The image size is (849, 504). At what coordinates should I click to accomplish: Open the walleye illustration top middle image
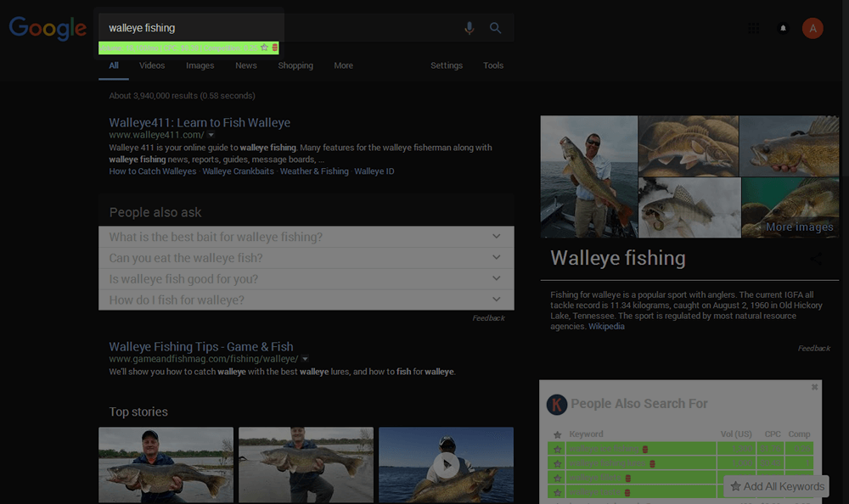pos(689,146)
